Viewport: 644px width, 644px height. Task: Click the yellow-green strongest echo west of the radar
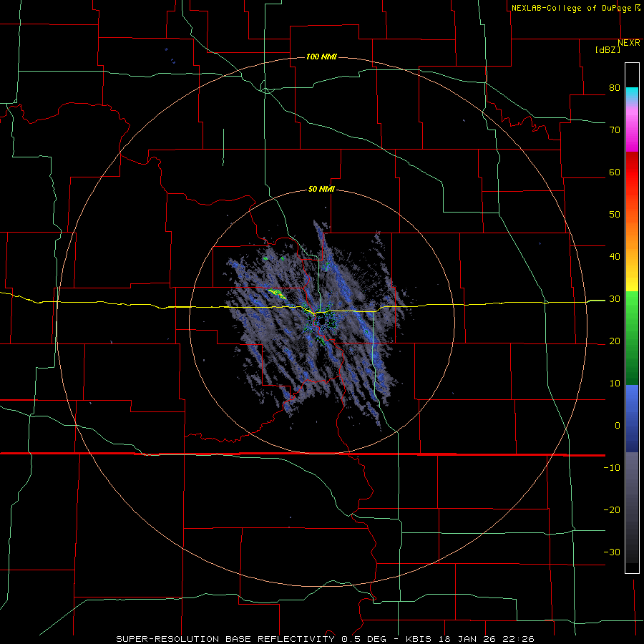[x=277, y=293]
